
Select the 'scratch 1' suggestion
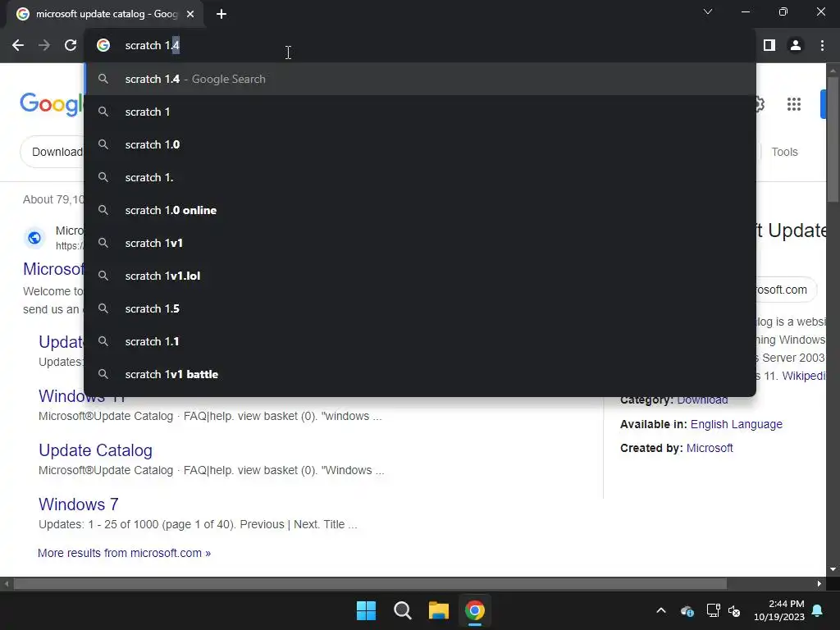[420, 112]
